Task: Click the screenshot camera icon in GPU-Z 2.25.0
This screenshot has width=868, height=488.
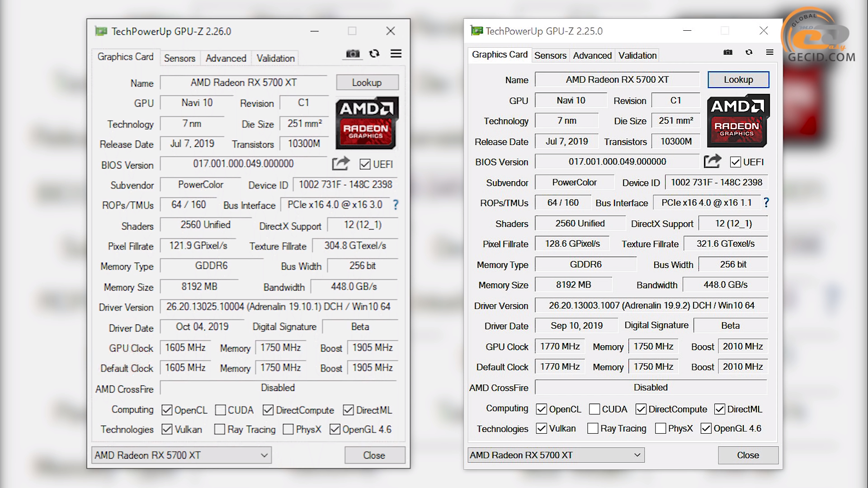Action: pos(728,52)
